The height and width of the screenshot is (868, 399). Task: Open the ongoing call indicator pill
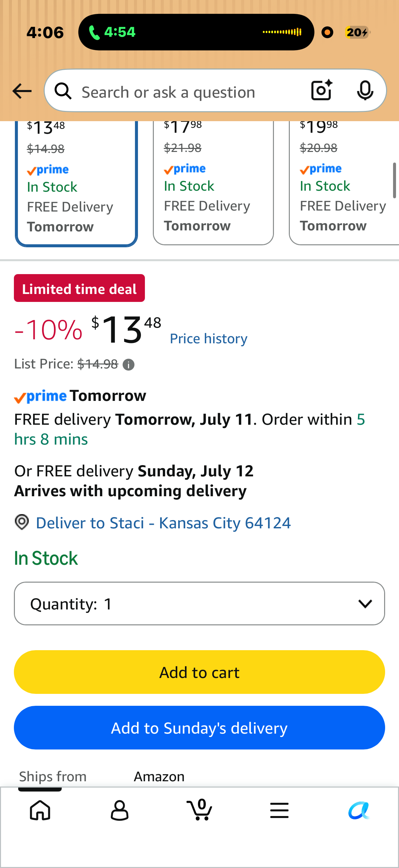196,32
